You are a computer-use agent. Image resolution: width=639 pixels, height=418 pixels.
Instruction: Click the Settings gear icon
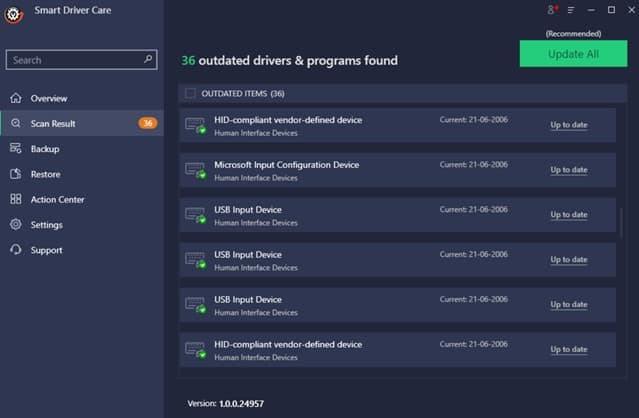(x=16, y=224)
